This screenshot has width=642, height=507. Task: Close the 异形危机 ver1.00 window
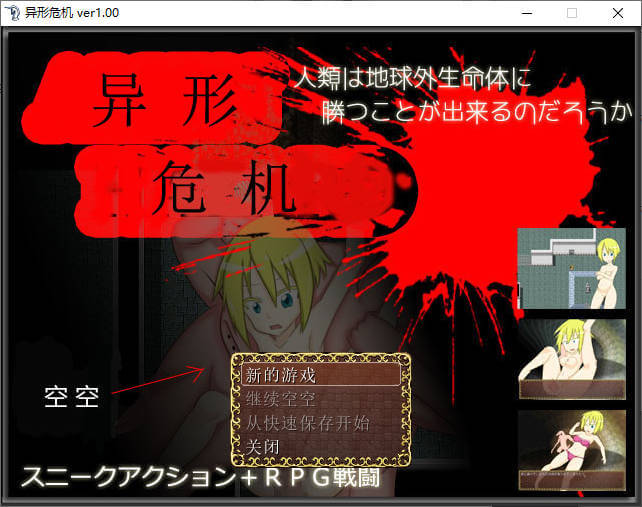tap(618, 13)
